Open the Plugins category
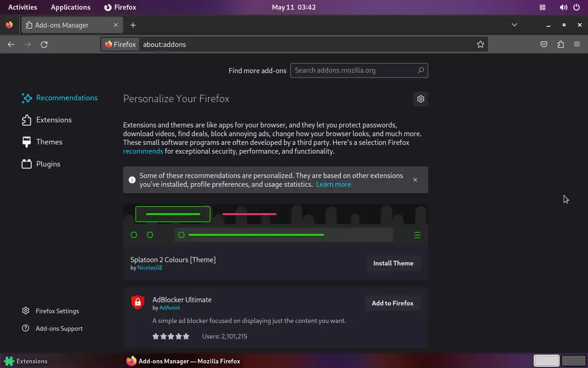588x368 pixels. tap(41, 164)
